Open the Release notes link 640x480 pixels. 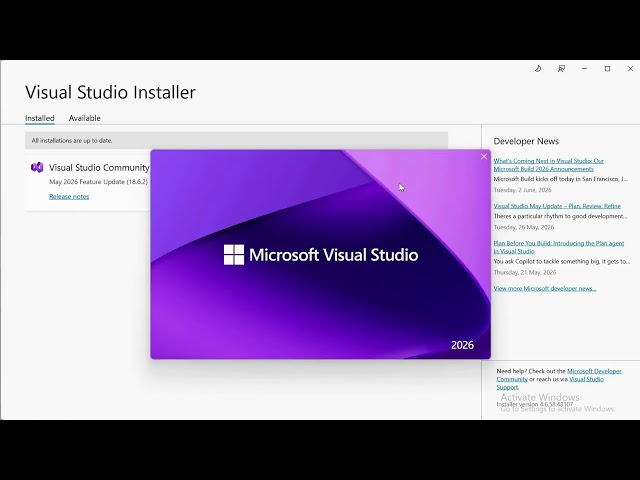point(69,196)
